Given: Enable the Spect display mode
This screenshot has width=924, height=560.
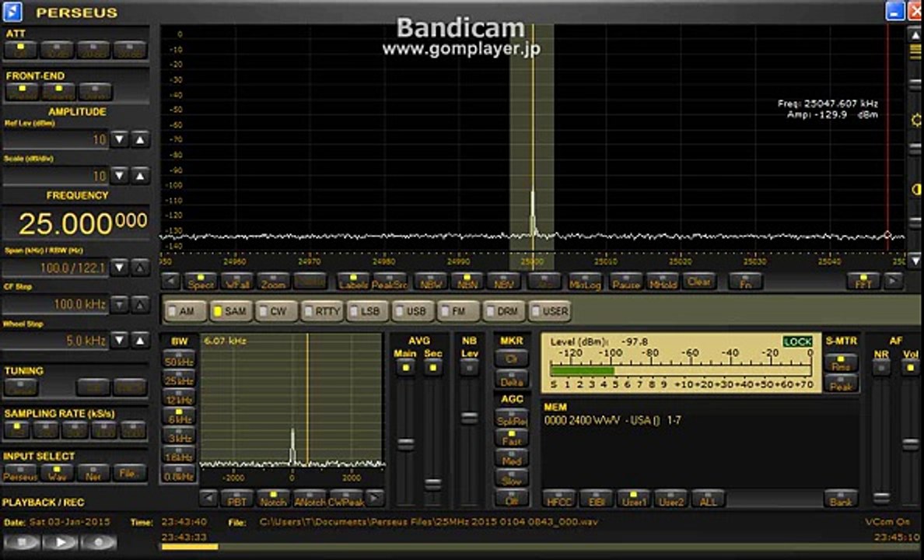Looking at the screenshot, I should [201, 282].
